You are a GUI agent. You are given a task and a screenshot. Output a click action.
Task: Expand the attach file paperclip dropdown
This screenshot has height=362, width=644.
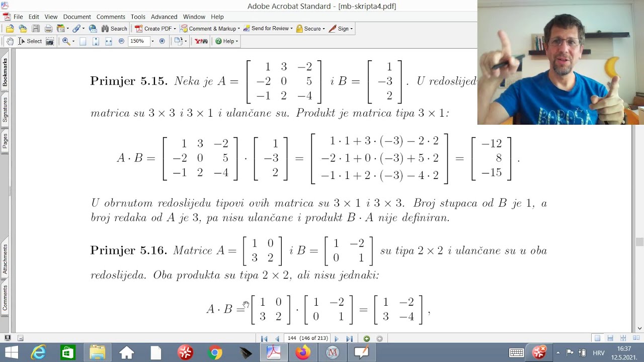(x=83, y=29)
